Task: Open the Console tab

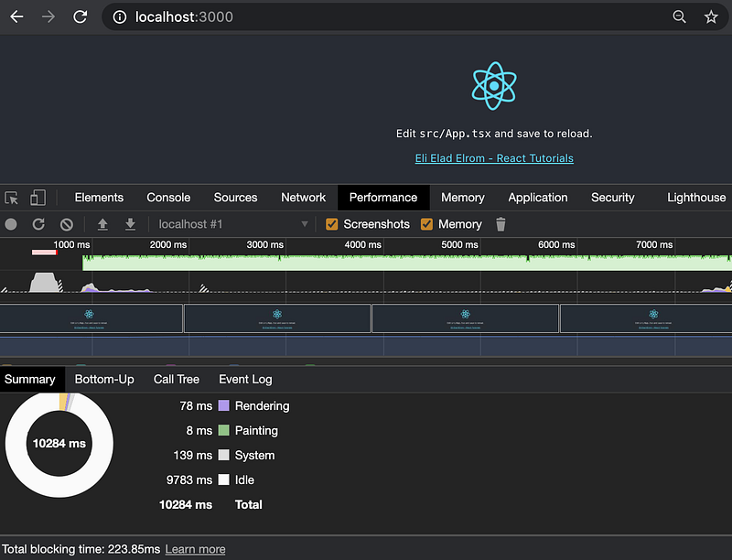Action: 168,198
